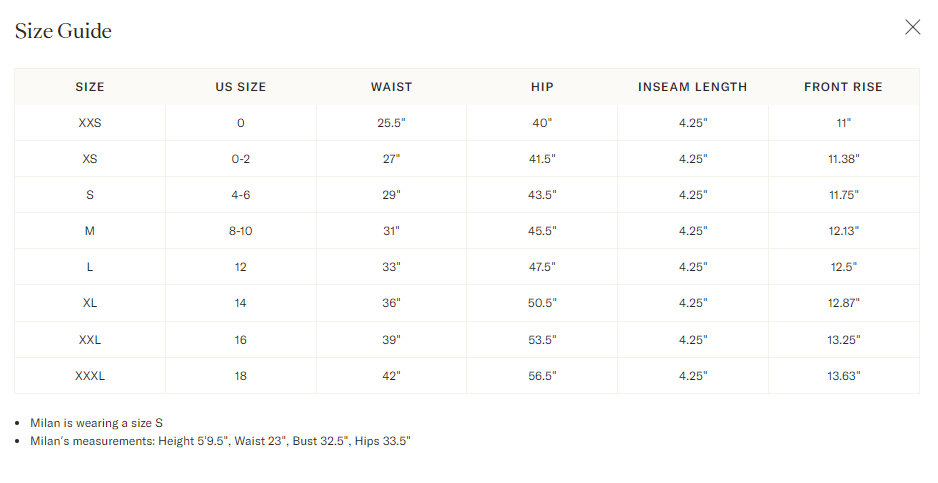Click the note 'Milan is wearing a size S'
Viewport: 938px width, 483px height.
tap(96, 423)
